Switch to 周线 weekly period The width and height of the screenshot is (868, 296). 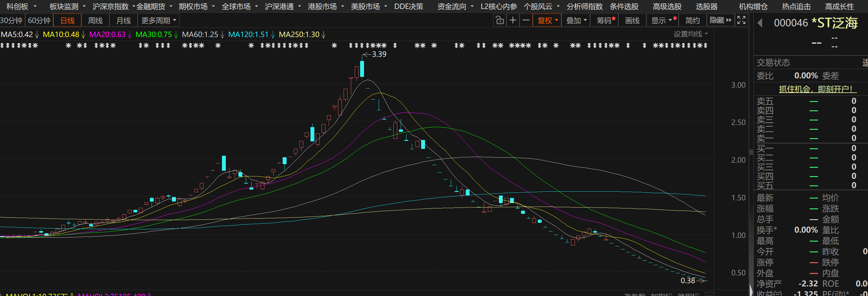pos(95,21)
